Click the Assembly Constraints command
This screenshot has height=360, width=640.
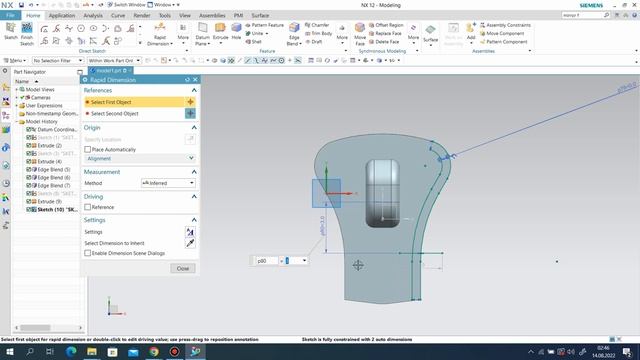505,25
